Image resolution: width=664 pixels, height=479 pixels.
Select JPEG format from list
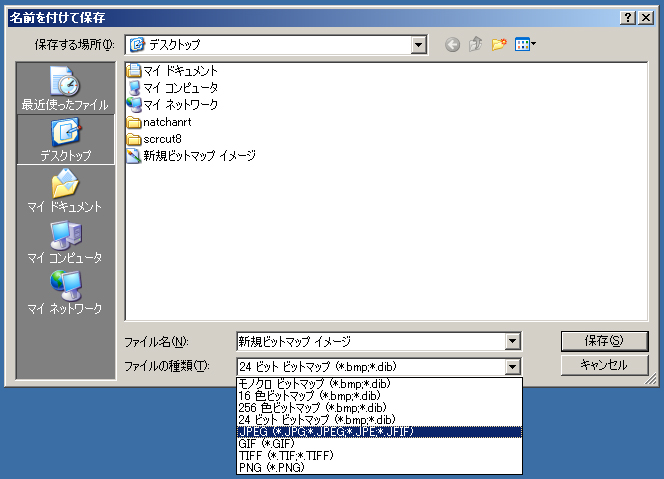coord(326,432)
